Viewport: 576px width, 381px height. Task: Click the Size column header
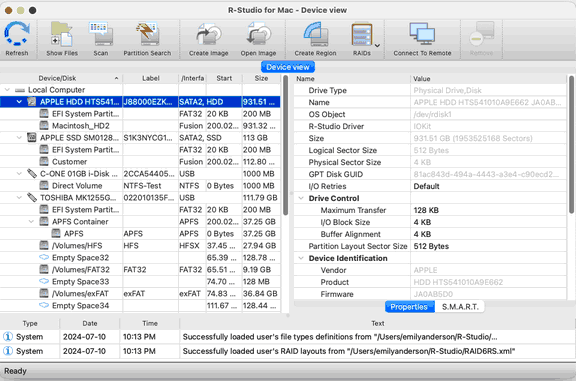pos(261,78)
